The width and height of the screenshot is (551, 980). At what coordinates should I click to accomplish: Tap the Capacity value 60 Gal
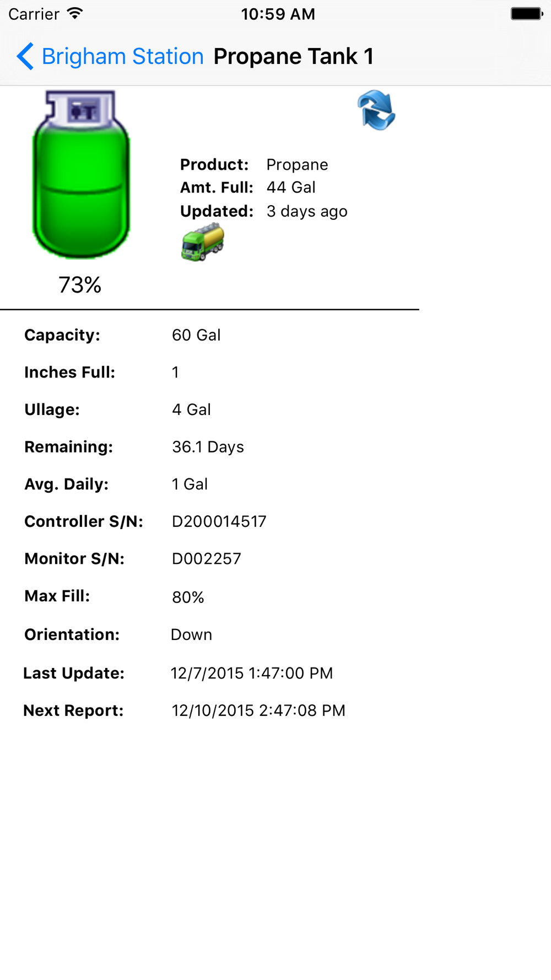click(x=196, y=335)
